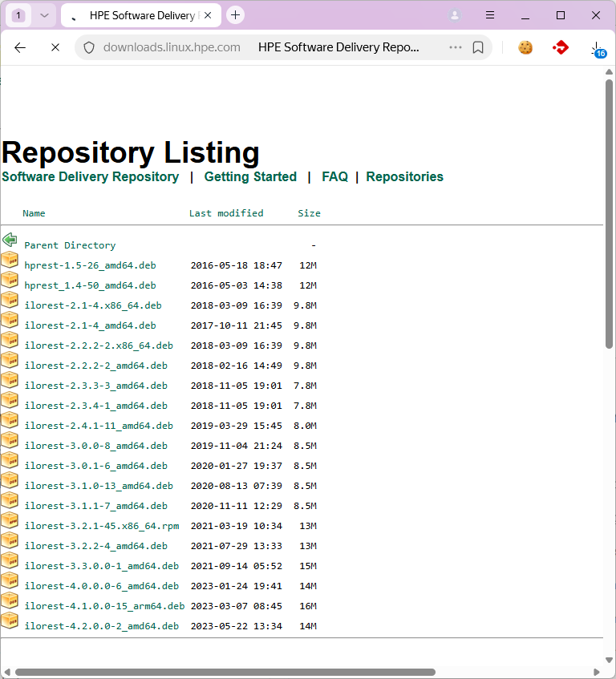The width and height of the screenshot is (616, 679).
Task: Open the three-dots menu in address bar
Action: click(456, 47)
